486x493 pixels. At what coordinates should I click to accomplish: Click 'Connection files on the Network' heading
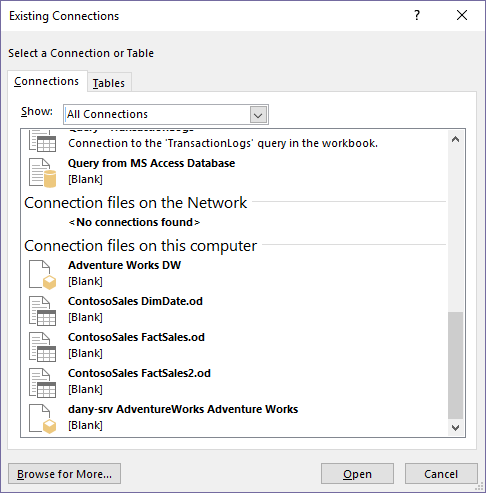tap(135, 203)
